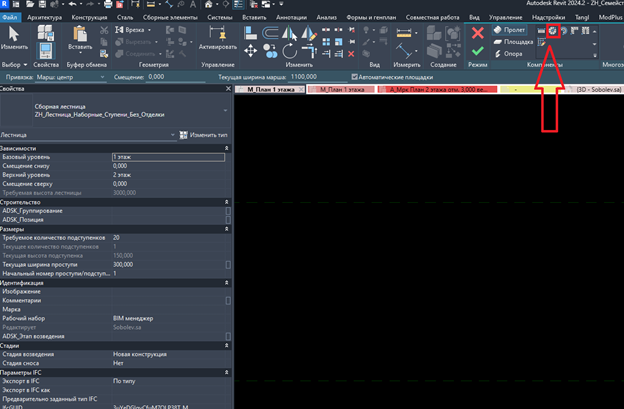Click the Изменить тип button
The height and width of the screenshot is (409, 624).
click(203, 135)
